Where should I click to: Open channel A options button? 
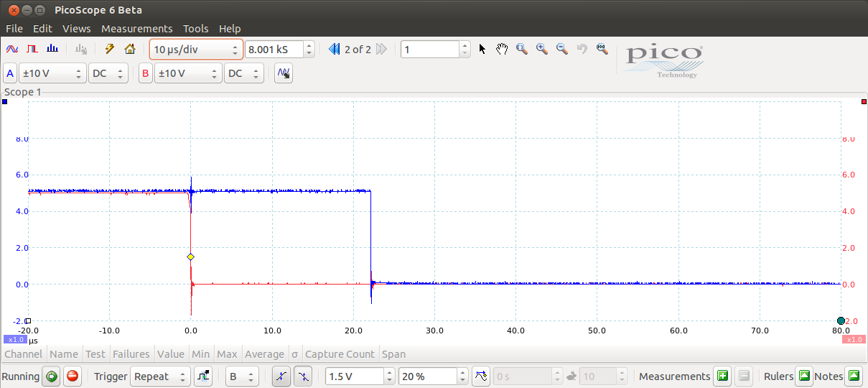(10, 73)
